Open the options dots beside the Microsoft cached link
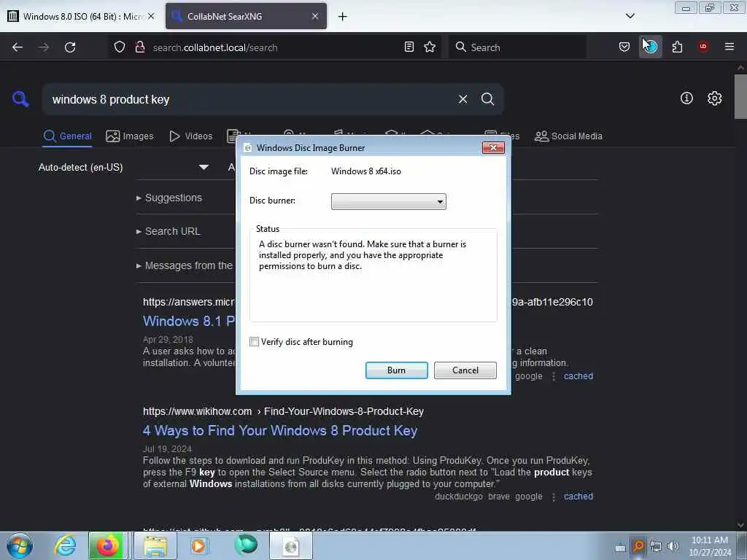This screenshot has width=747, height=560. click(554, 376)
